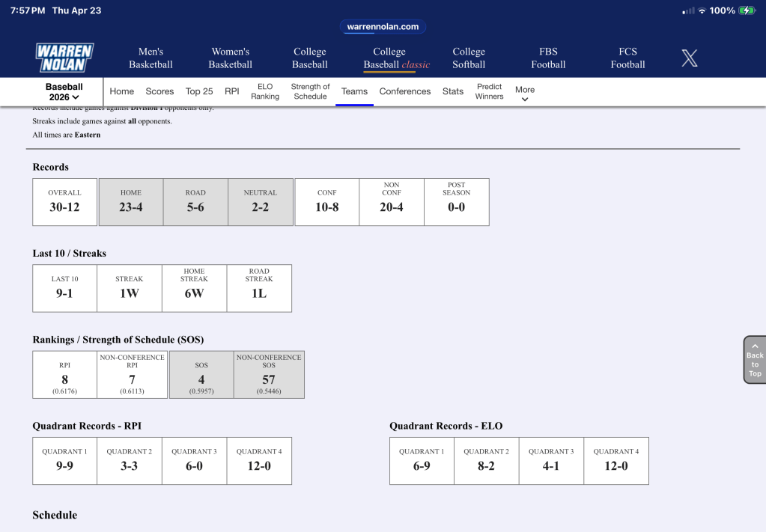Tap the Wi-Fi icon in status bar
This screenshot has width=766, height=532.
click(x=702, y=10)
